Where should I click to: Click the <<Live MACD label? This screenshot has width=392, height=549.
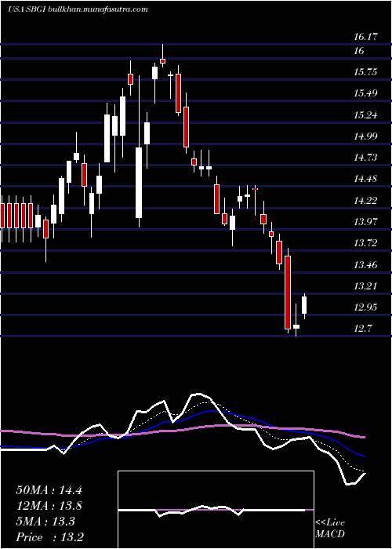[x=330, y=529]
